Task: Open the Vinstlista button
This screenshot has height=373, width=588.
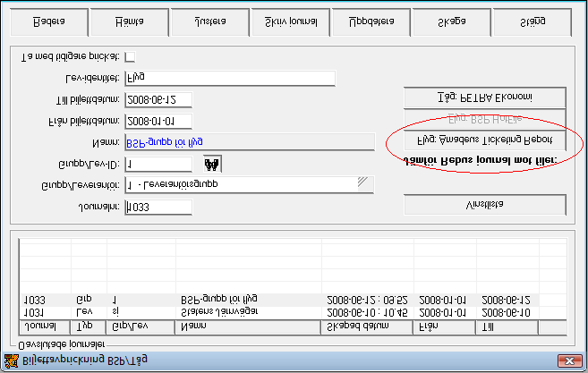Action: pos(485,205)
